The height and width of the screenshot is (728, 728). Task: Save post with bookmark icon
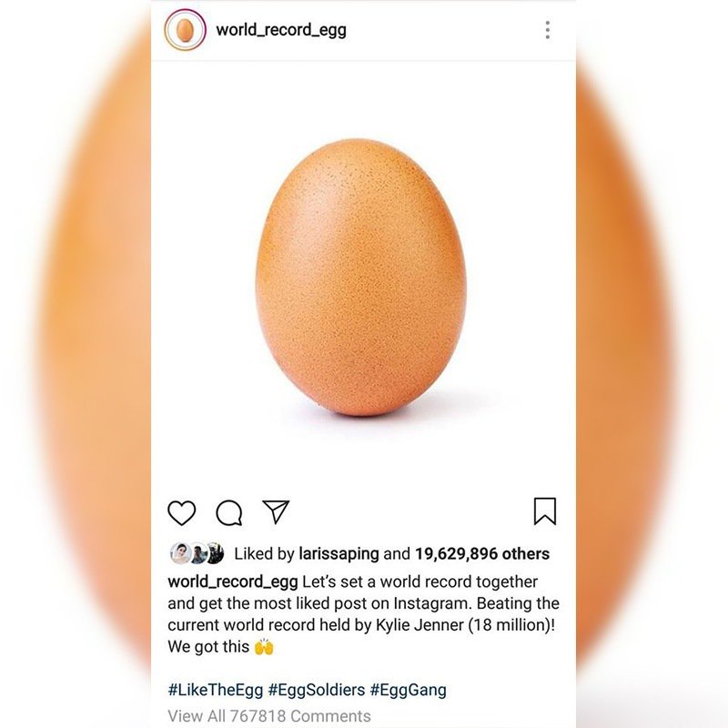(545, 511)
